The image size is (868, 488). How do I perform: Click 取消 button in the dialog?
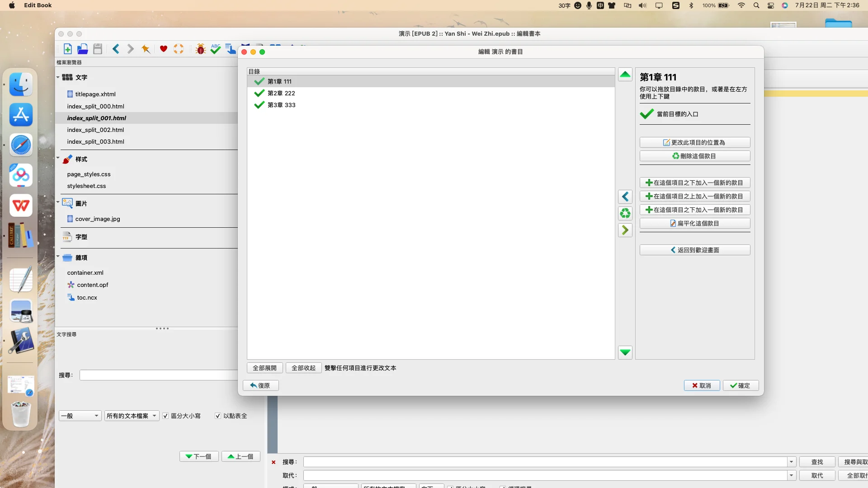pyautogui.click(x=702, y=385)
